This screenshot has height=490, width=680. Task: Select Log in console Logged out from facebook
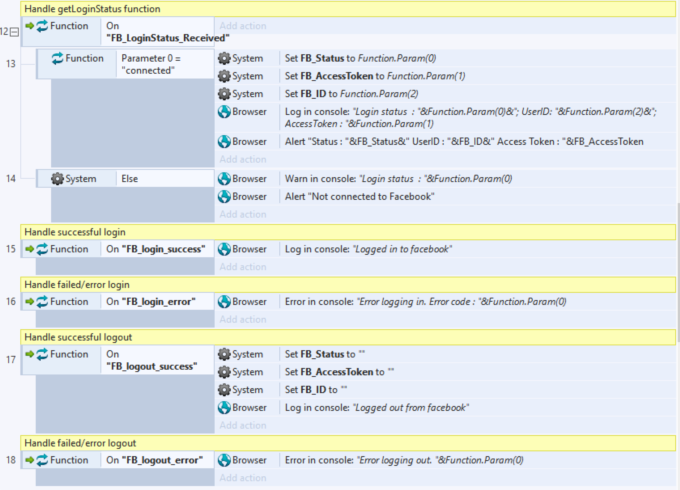[x=377, y=408]
